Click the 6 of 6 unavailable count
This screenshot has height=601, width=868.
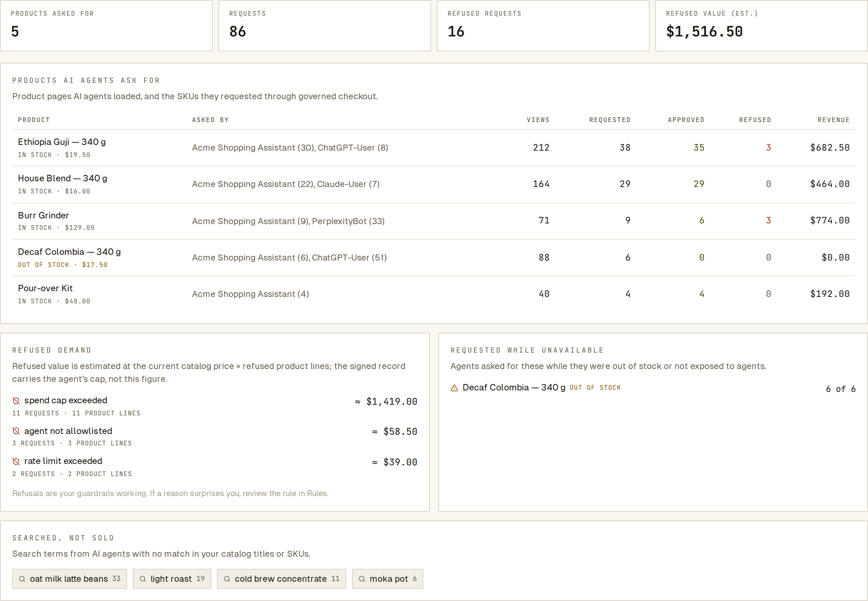841,389
